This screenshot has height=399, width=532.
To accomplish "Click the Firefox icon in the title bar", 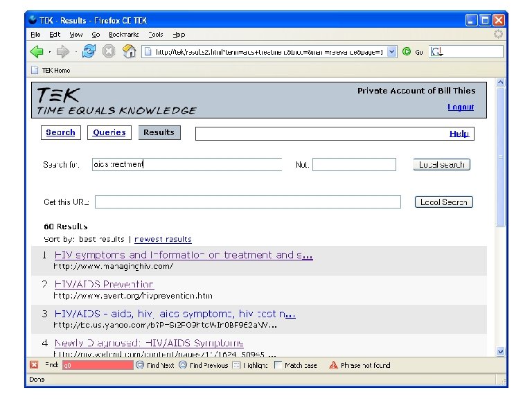I will click(33, 19).
